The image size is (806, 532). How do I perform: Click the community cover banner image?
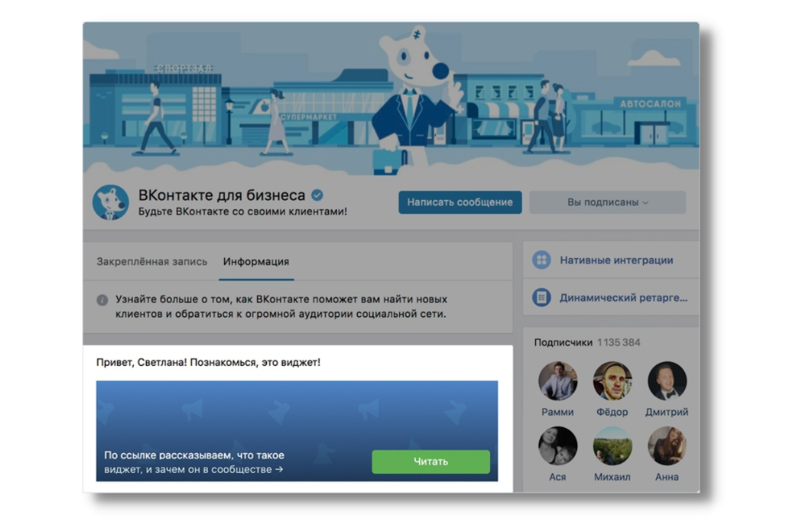click(391, 98)
